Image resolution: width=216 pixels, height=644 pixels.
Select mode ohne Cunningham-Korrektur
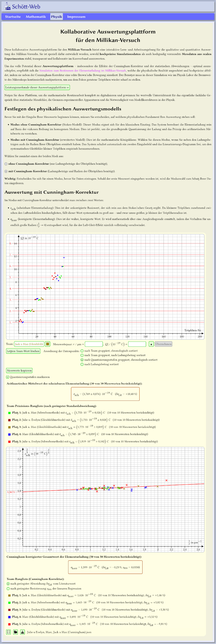(x=6, y=164)
